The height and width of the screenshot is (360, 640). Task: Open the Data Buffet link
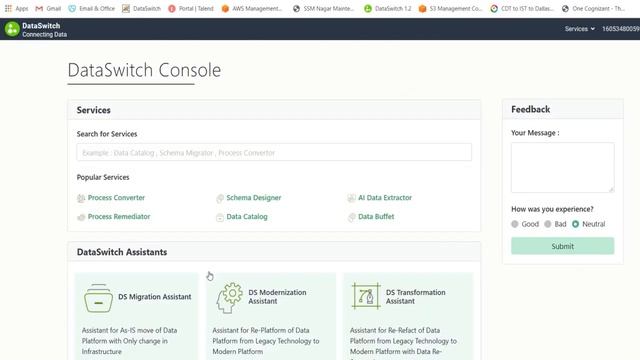click(x=376, y=217)
